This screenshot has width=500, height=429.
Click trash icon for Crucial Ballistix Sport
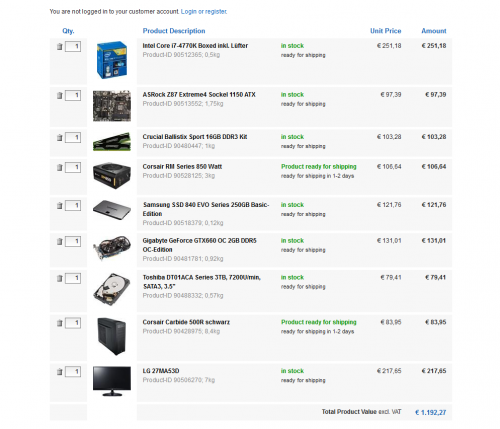click(x=60, y=137)
